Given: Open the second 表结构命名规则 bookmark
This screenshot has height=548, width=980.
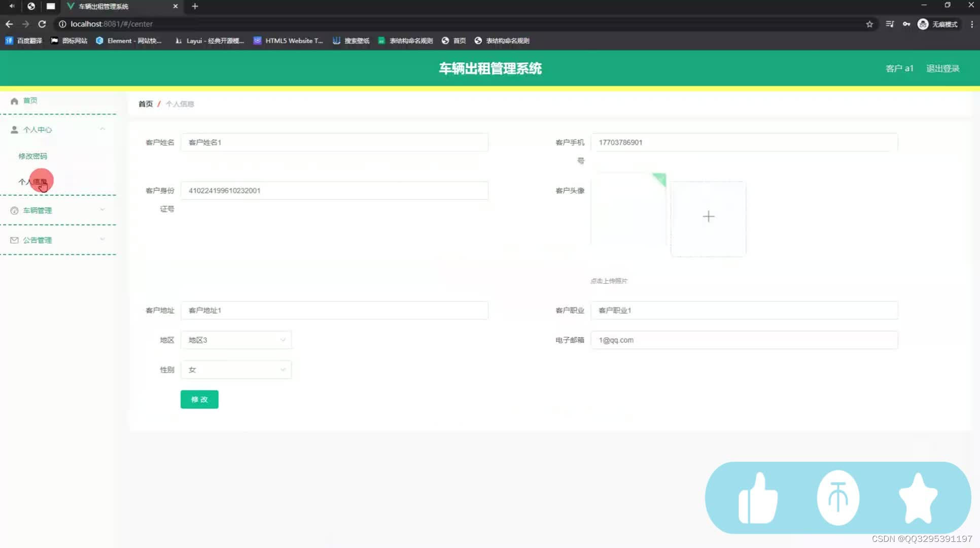Looking at the screenshot, I should click(x=502, y=41).
